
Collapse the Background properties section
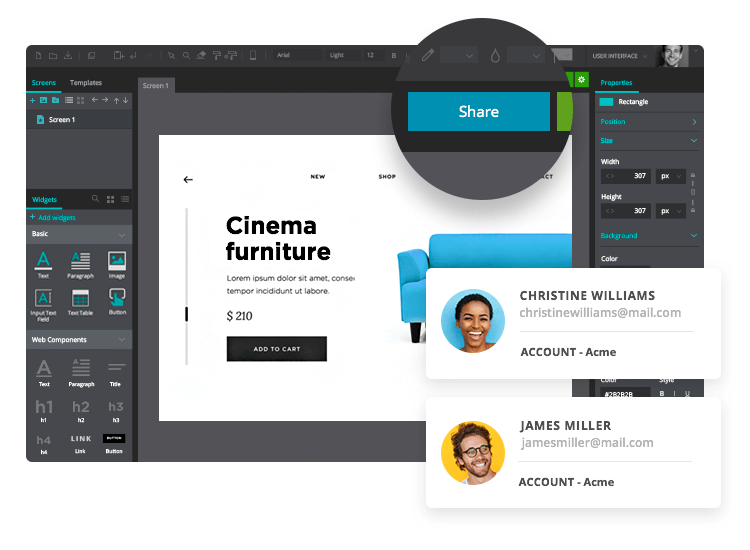(694, 235)
